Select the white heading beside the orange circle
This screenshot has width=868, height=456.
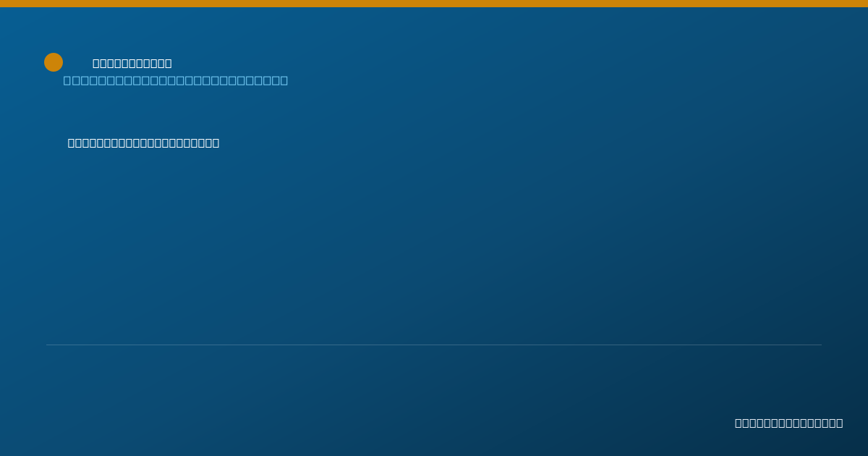coord(132,64)
